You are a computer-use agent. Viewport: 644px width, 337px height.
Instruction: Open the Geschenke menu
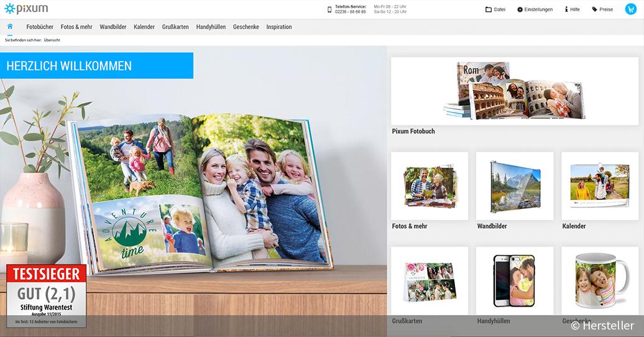tap(246, 27)
